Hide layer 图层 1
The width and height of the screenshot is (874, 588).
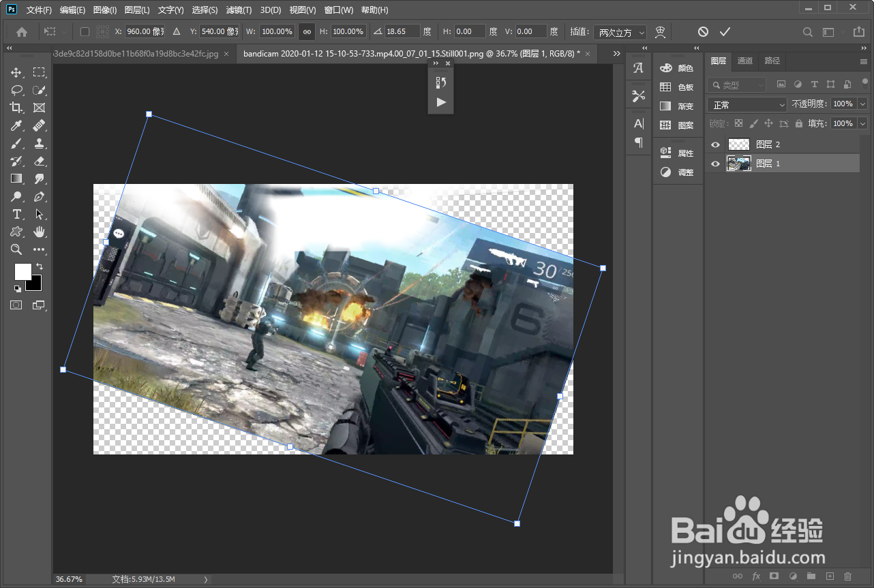715,164
